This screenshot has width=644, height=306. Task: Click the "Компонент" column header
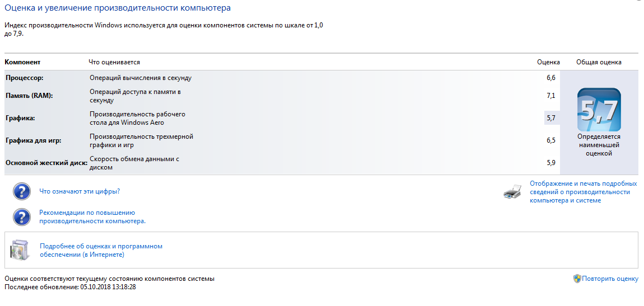pyautogui.click(x=22, y=62)
